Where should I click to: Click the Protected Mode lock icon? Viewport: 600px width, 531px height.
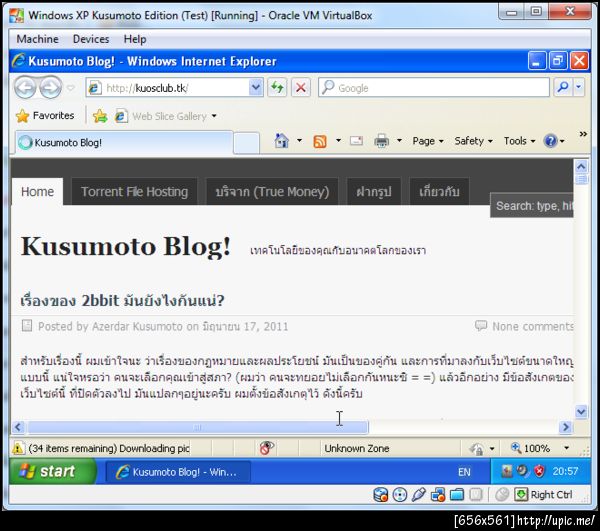477,448
